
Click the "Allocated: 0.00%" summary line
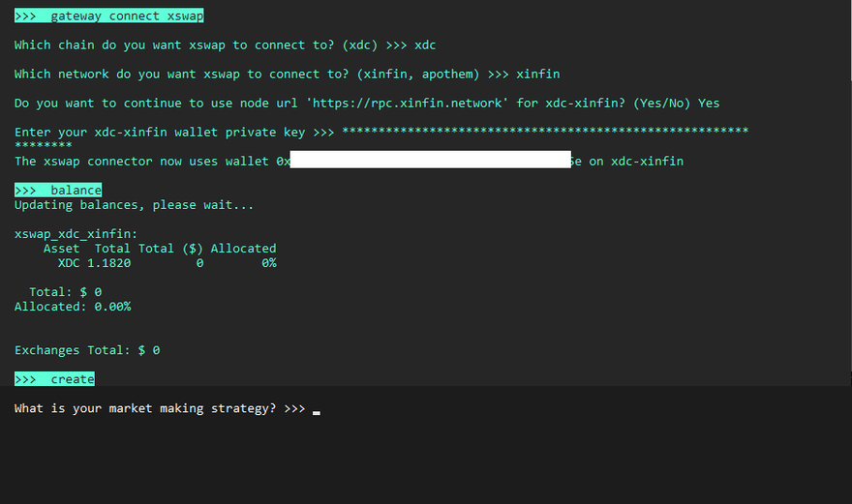[73, 307]
